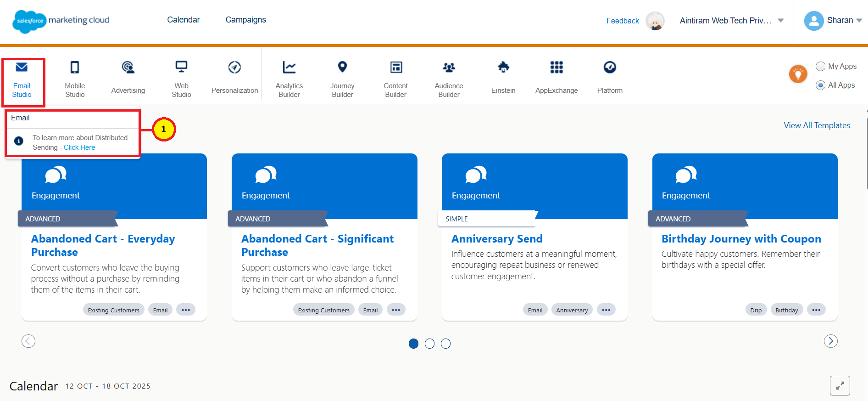The height and width of the screenshot is (401, 868).
Task: Open Analytics Builder
Action: (x=289, y=78)
